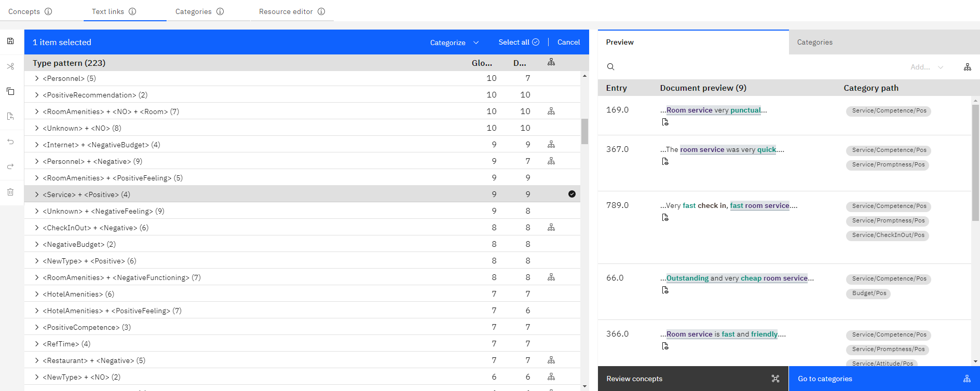Expand <NegativeBudget> (2) row
980x391 pixels.
(x=37, y=244)
